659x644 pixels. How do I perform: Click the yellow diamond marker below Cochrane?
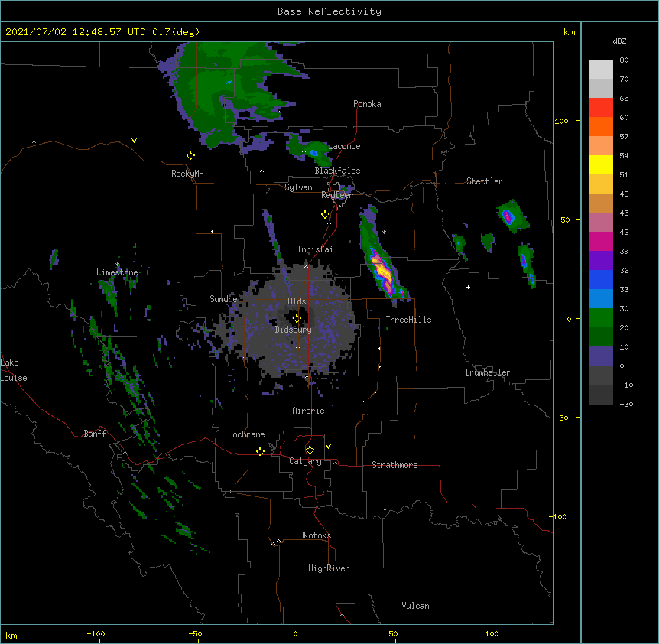(x=260, y=451)
